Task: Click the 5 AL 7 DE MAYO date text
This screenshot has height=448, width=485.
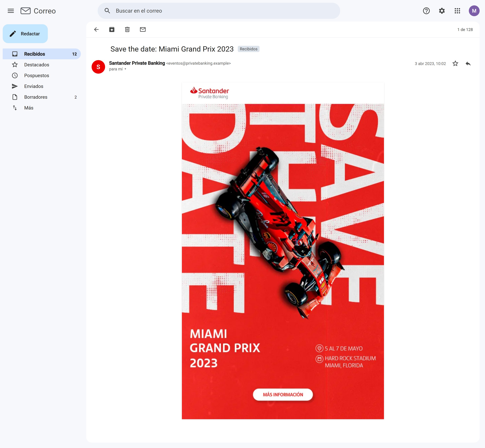Action: point(343,348)
